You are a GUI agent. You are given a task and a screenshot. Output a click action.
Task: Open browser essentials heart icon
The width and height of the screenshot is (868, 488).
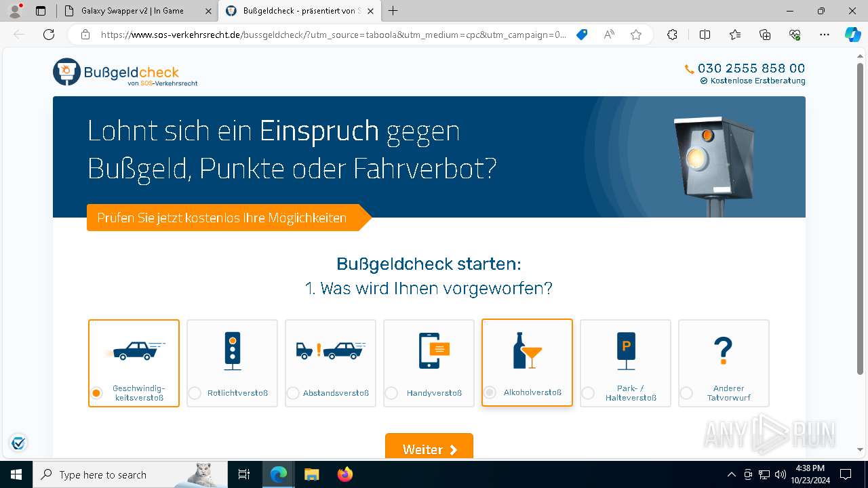point(795,35)
